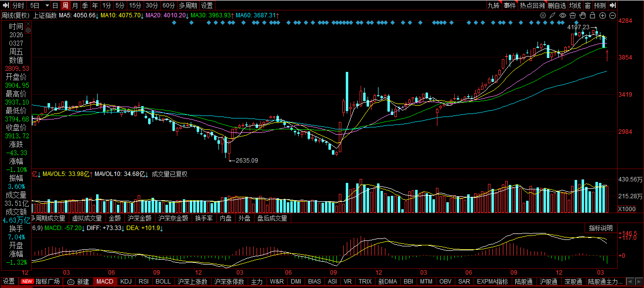Activate the hand pan tool

click(x=583, y=15)
